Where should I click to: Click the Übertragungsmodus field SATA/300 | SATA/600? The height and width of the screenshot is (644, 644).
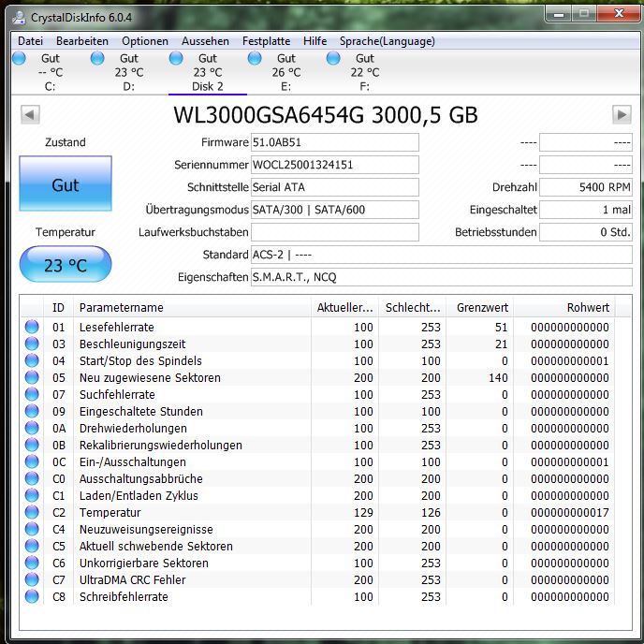coord(335,210)
